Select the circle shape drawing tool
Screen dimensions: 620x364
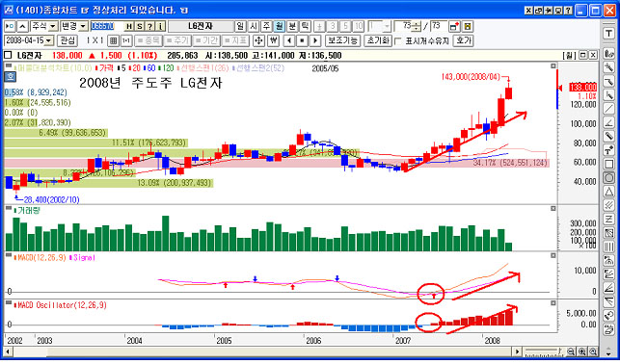609,177
